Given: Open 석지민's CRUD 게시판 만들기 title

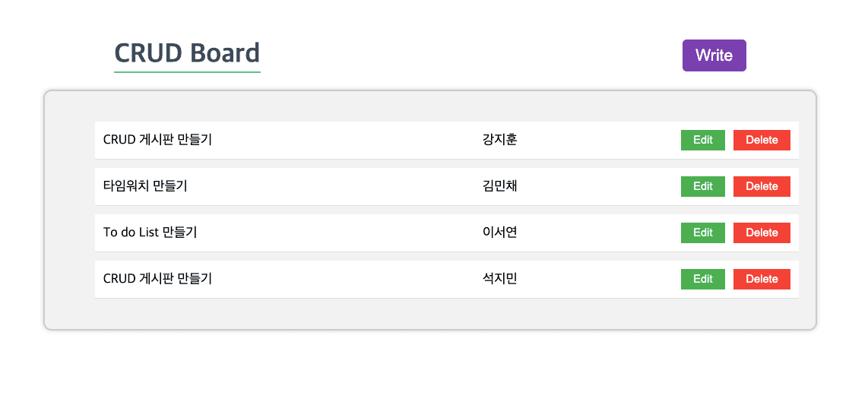Looking at the screenshot, I should pyautogui.click(x=157, y=279).
